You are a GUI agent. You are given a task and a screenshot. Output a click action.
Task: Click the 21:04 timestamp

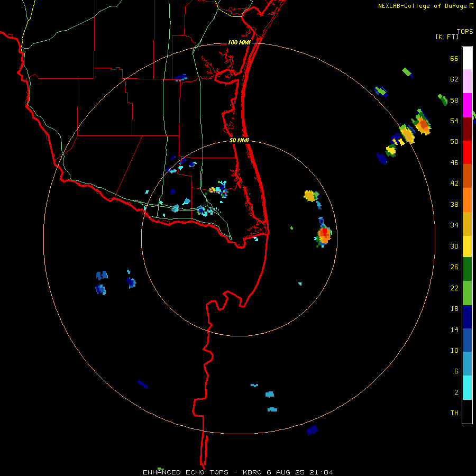tap(321, 472)
